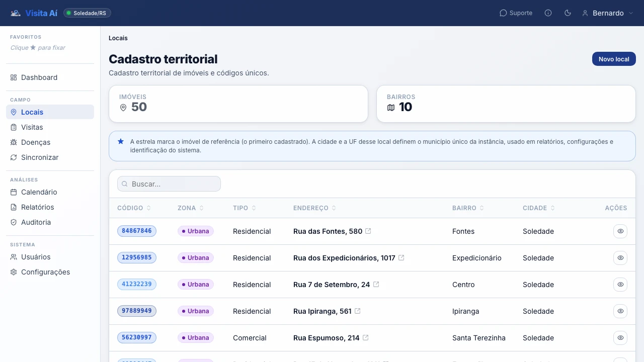View details of Rua 7 de Setembro, 24
The image size is (644, 362).
coord(620,285)
